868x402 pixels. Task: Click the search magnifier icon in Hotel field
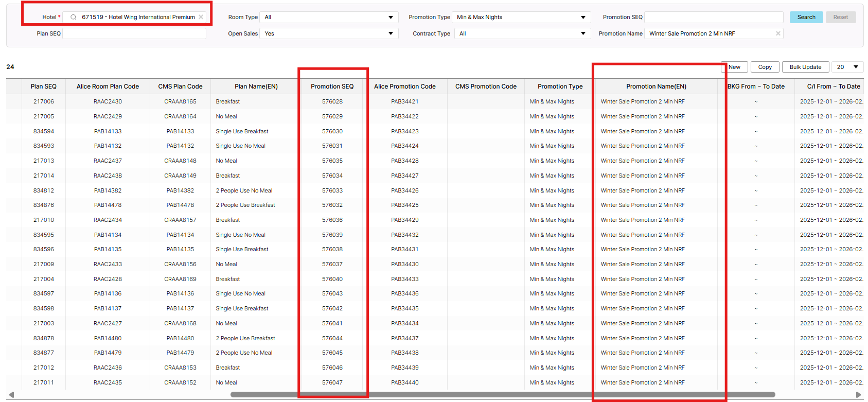[x=74, y=17]
